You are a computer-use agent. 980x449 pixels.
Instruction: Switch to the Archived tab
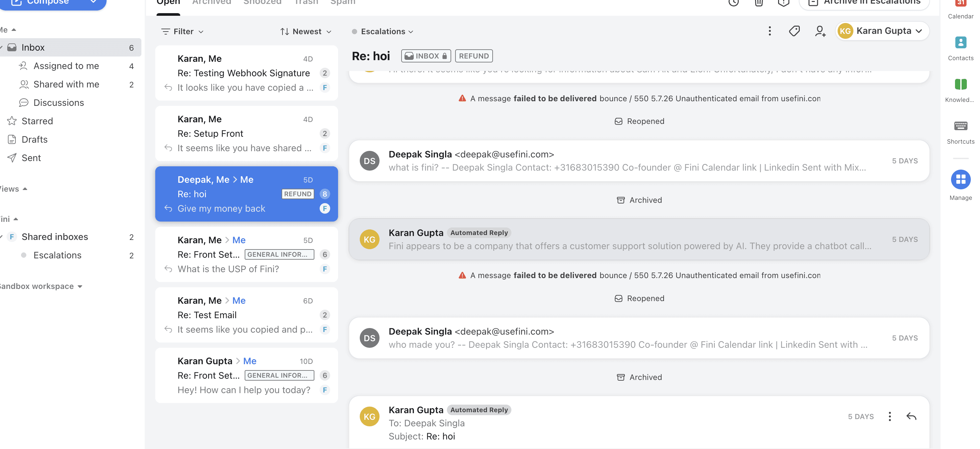pyautogui.click(x=211, y=3)
